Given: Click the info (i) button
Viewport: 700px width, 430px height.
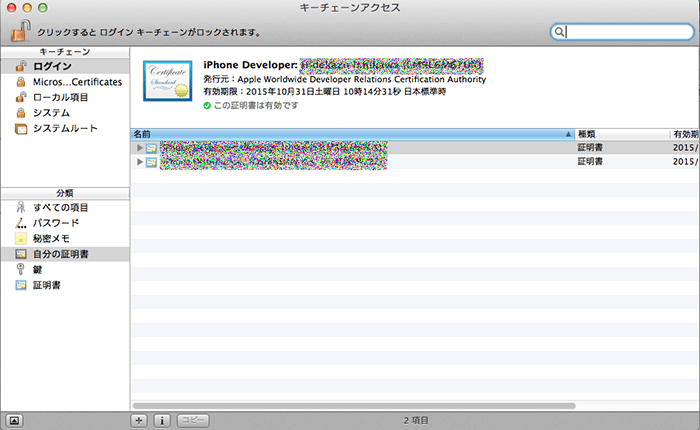Looking at the screenshot, I should click(x=163, y=420).
